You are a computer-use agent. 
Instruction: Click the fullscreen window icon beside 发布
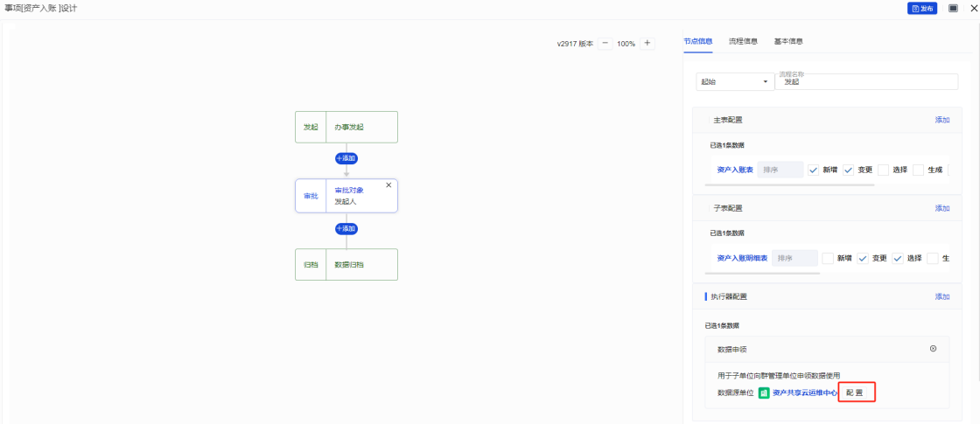(x=954, y=8)
